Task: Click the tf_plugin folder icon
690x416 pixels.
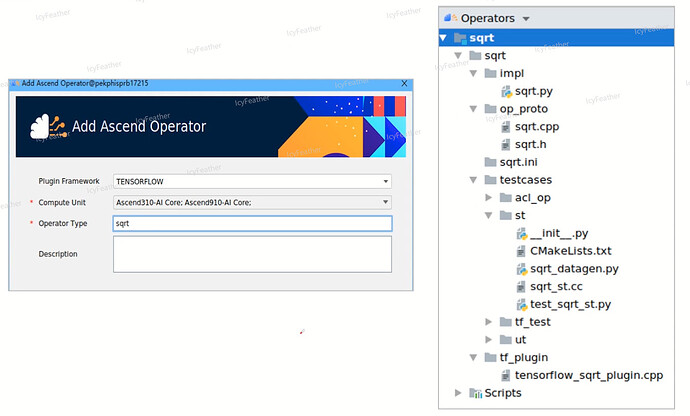Action: [491, 357]
